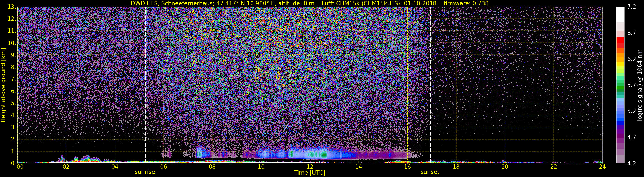This screenshot has height=177, width=644.
Task: Select the 'Time [UTC]' axis label
Action: coord(310,173)
